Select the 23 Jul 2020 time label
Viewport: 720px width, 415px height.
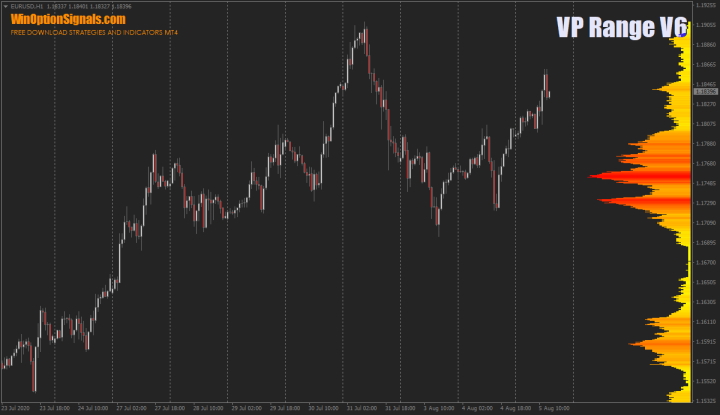pos(16,409)
